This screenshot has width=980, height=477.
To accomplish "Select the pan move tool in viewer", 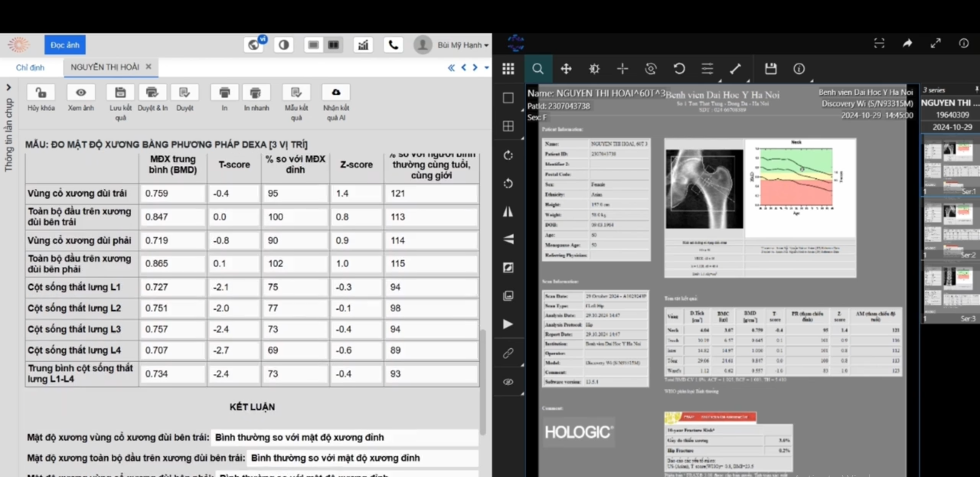I will [566, 69].
